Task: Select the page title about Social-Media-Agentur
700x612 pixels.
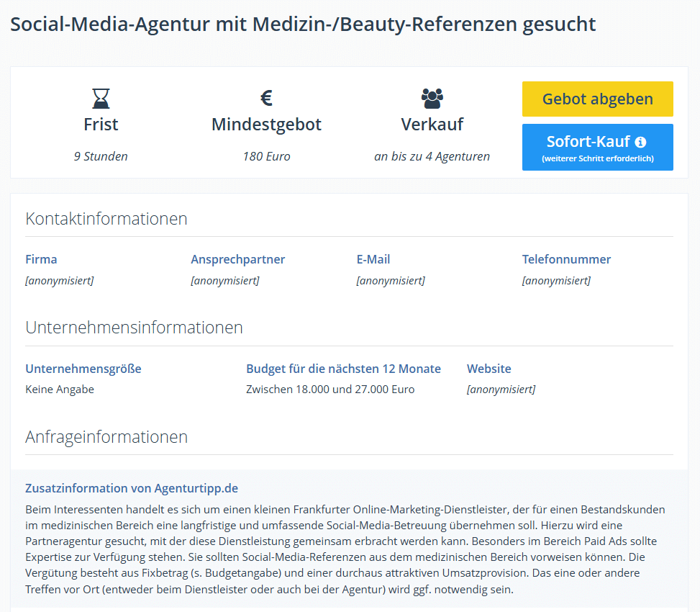Action: [x=303, y=24]
